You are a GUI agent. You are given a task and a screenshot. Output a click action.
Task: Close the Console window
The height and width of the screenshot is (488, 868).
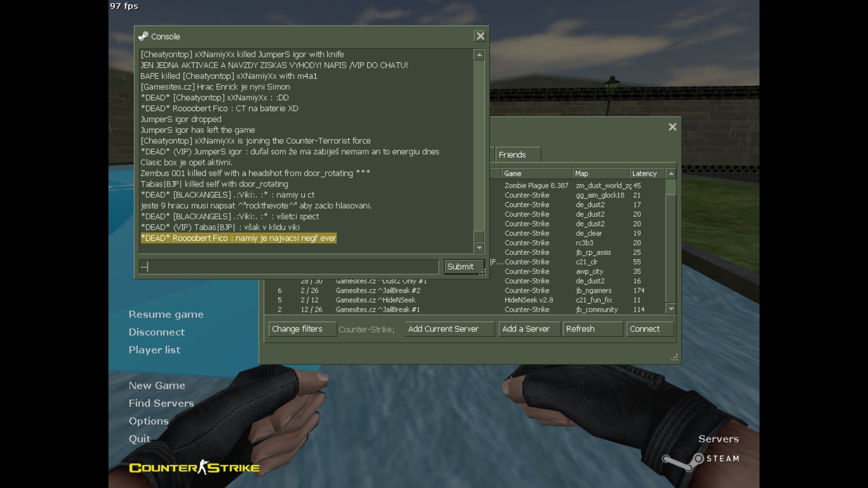pyautogui.click(x=480, y=36)
